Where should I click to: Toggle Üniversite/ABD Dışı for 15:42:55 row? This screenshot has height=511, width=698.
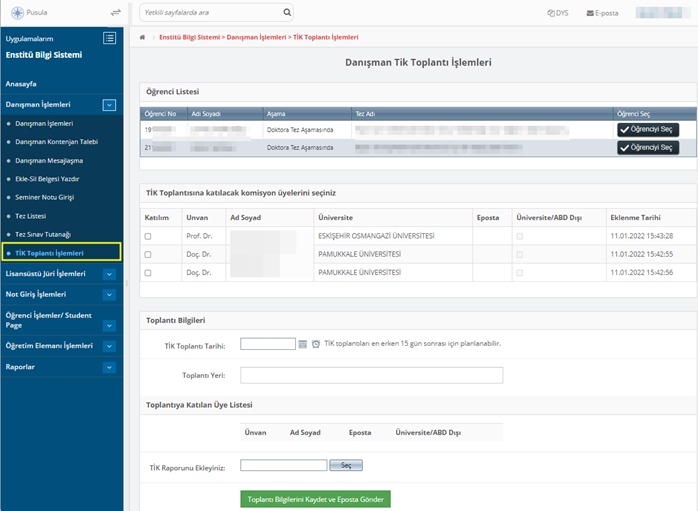pyautogui.click(x=519, y=255)
